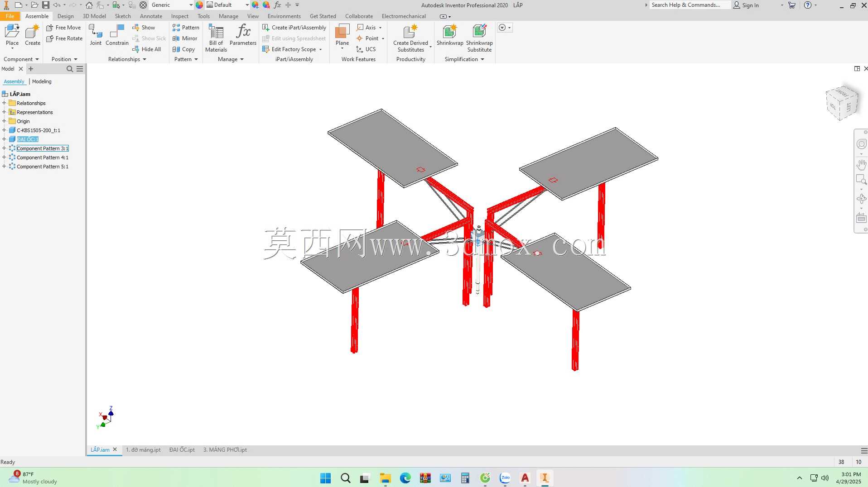868x487 pixels.
Task: Open the ĐAI ỐC.ipt document tab
Action: point(182,450)
